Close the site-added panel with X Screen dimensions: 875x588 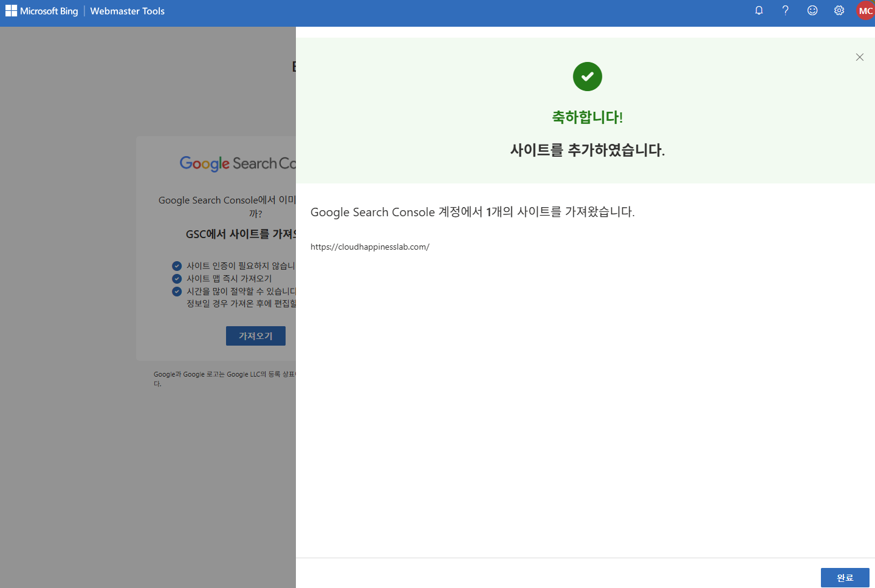pos(860,57)
